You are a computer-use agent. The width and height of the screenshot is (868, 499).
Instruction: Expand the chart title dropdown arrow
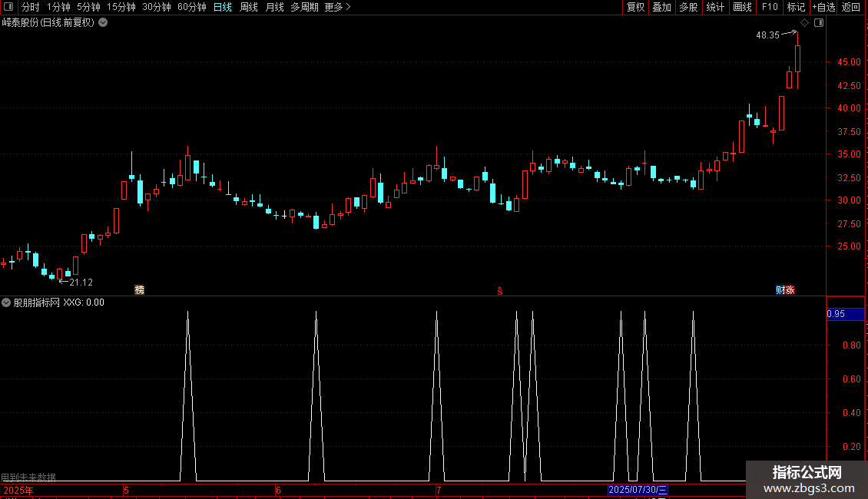103,23
